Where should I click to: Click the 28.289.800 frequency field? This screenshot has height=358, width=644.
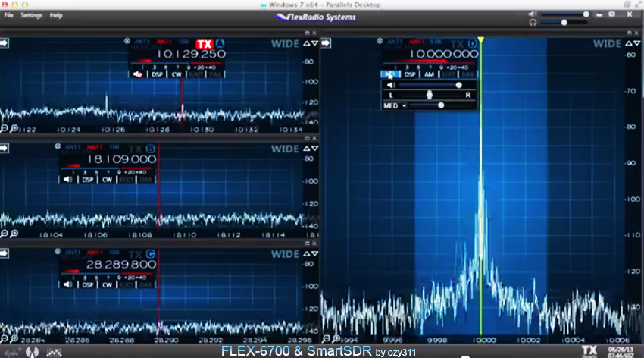pos(121,264)
